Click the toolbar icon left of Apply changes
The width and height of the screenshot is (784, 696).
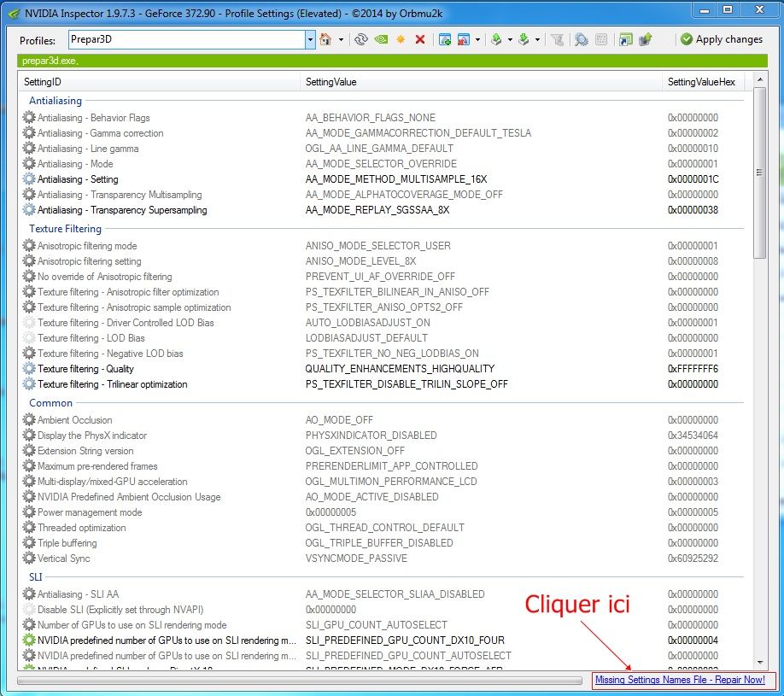coord(646,39)
